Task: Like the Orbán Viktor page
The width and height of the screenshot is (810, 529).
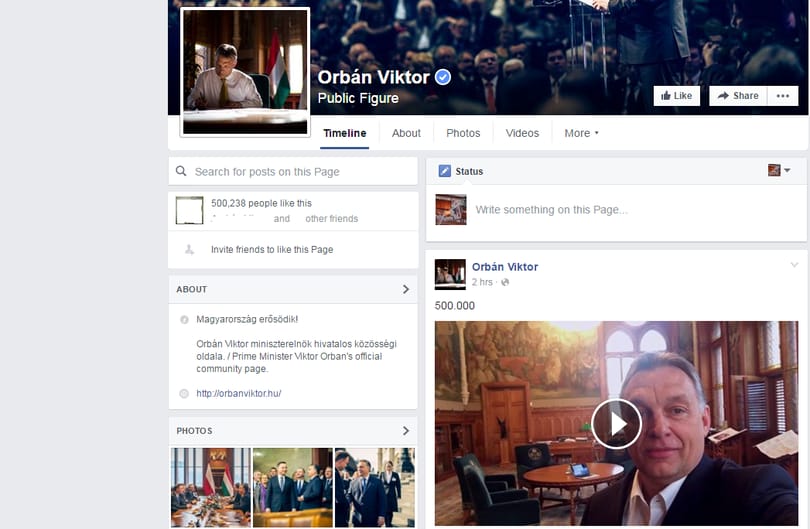Action: (677, 96)
